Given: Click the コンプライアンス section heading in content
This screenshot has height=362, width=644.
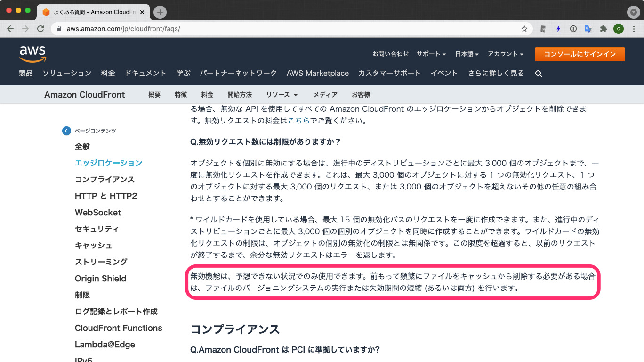Looking at the screenshot, I should click(x=235, y=329).
